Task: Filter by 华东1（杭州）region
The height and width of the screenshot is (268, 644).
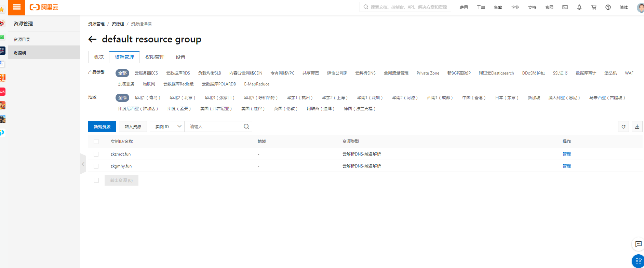Action: tap(300, 98)
